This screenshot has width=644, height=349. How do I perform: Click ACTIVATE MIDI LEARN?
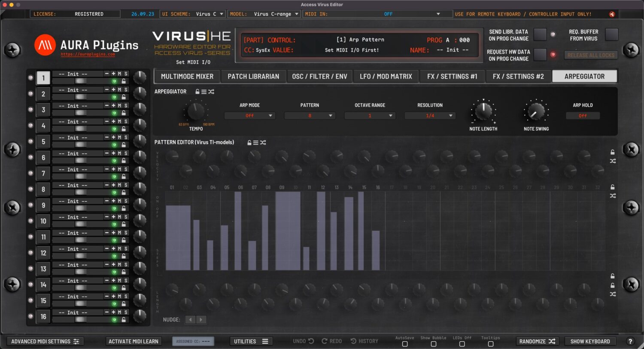(134, 341)
